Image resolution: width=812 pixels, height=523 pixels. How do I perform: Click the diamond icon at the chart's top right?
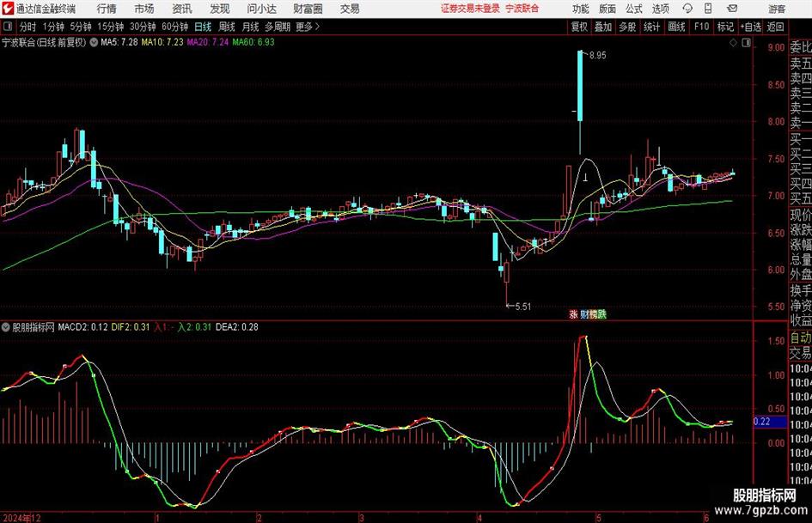click(733, 43)
